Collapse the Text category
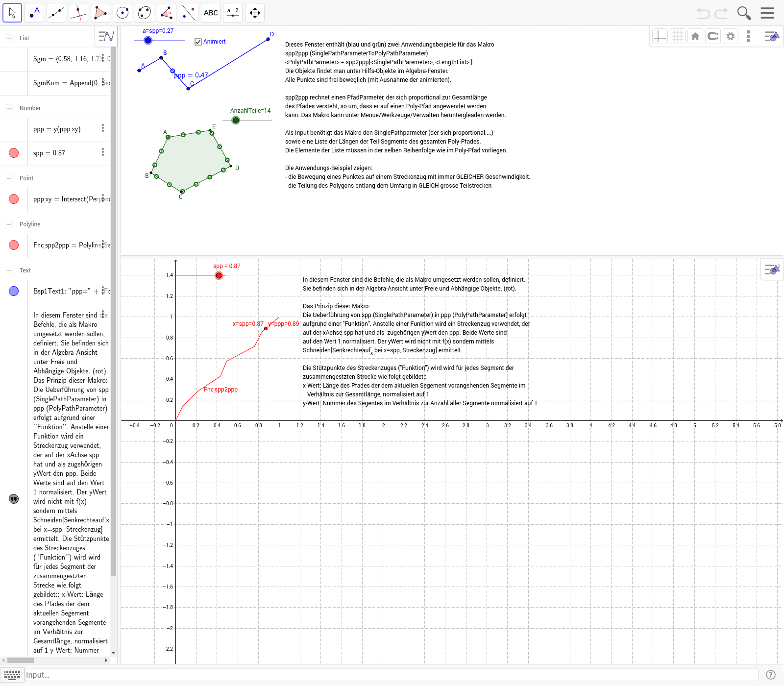 pos(9,270)
